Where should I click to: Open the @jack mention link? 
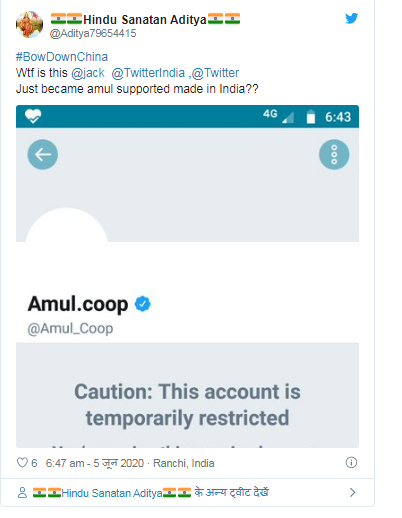[x=88, y=73]
